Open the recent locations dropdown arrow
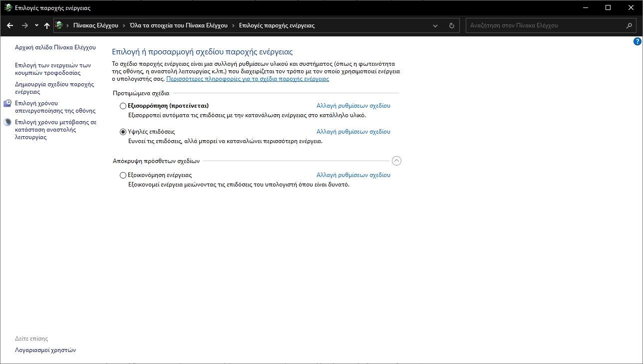The width and height of the screenshot is (643, 364). [x=36, y=25]
